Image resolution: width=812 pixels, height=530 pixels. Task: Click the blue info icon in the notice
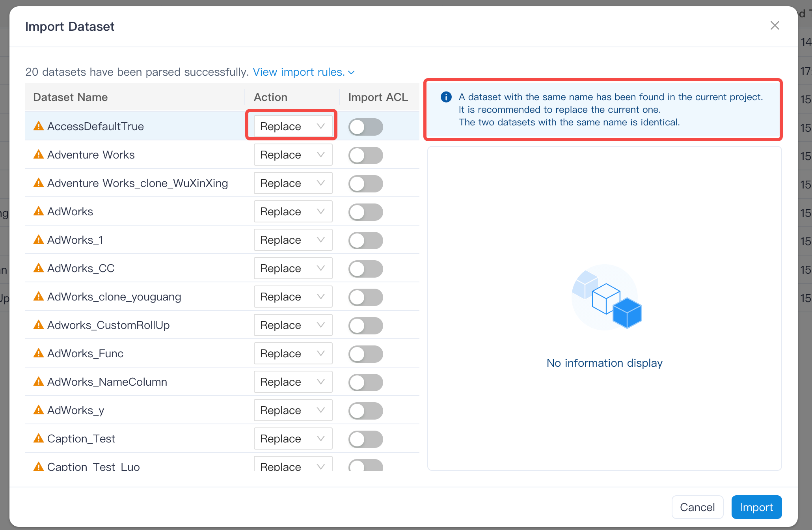(x=446, y=97)
